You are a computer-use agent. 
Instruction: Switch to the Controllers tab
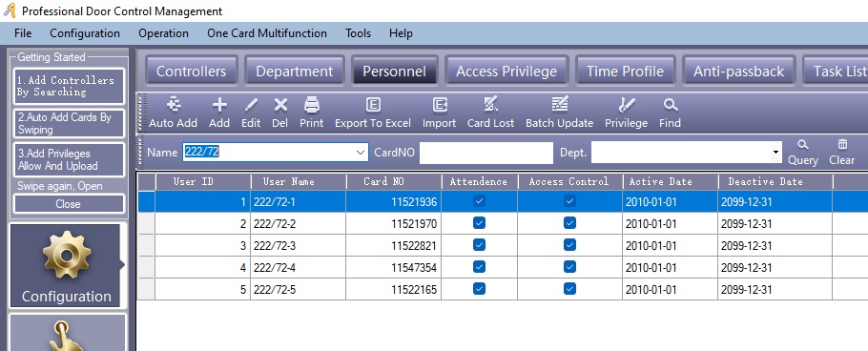pos(192,71)
